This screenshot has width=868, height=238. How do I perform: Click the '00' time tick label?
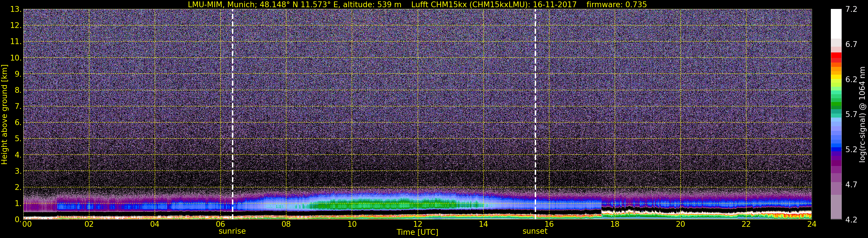27,224
